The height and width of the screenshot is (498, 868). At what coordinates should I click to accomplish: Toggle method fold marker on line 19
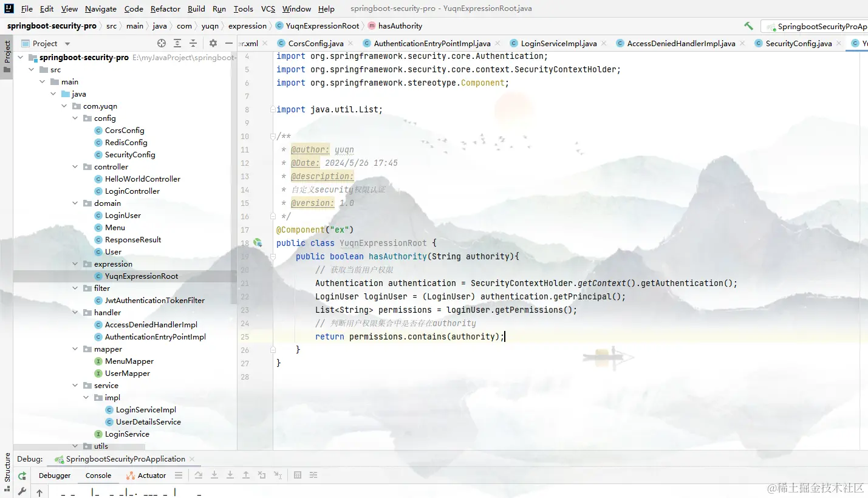click(273, 256)
